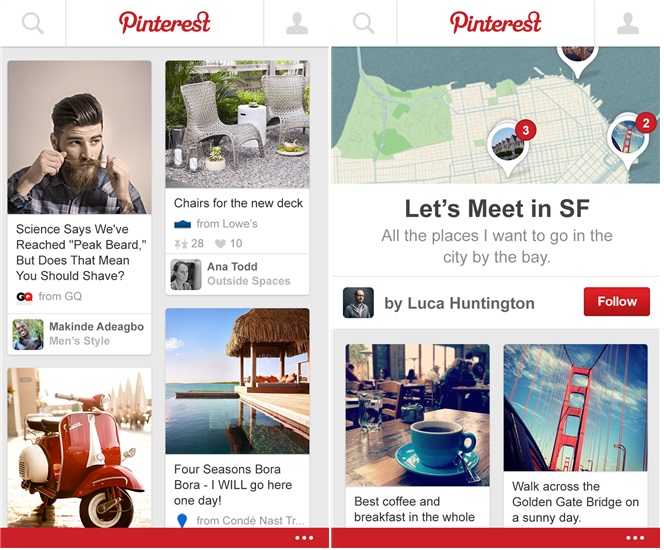Tap the repin count icon showing 28

coord(181,243)
